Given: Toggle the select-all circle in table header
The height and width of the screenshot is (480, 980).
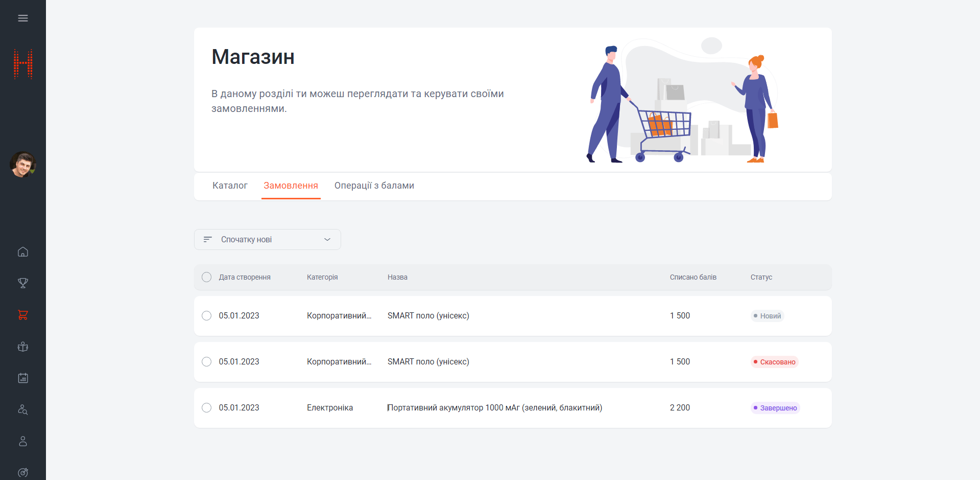Looking at the screenshot, I should click(206, 277).
